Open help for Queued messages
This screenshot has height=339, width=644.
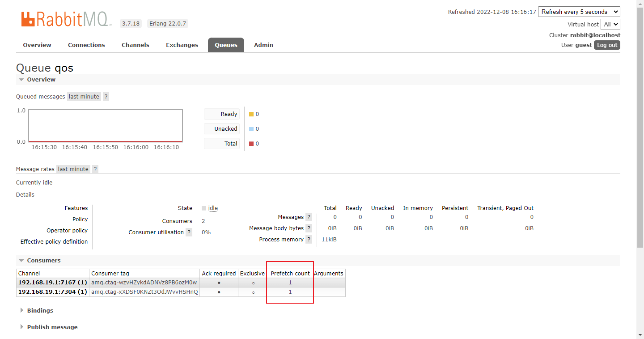pyautogui.click(x=106, y=96)
